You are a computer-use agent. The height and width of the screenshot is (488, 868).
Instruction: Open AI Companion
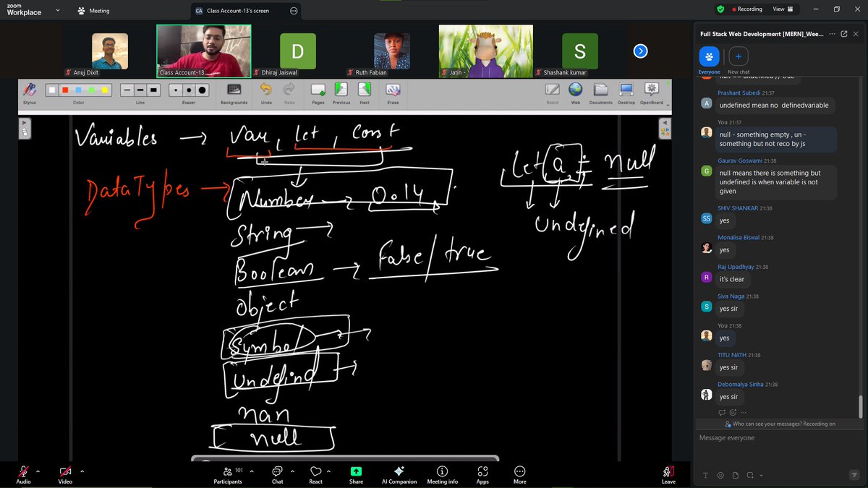pos(399,474)
